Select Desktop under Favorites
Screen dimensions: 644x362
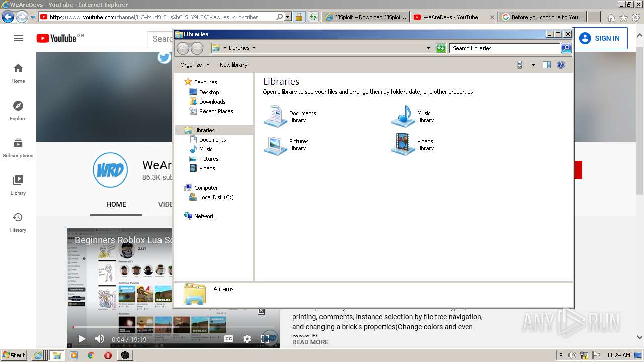tap(204, 92)
